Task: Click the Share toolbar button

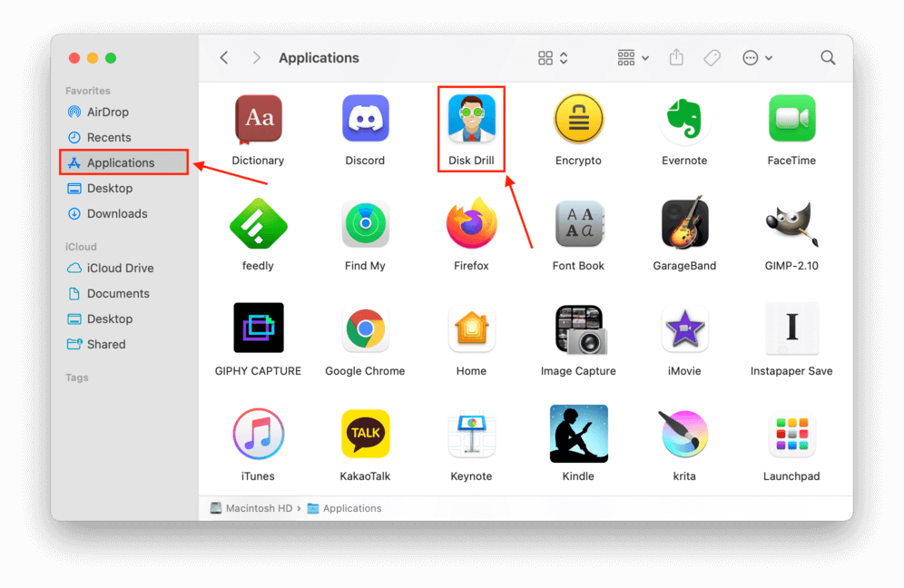Action: (676, 58)
